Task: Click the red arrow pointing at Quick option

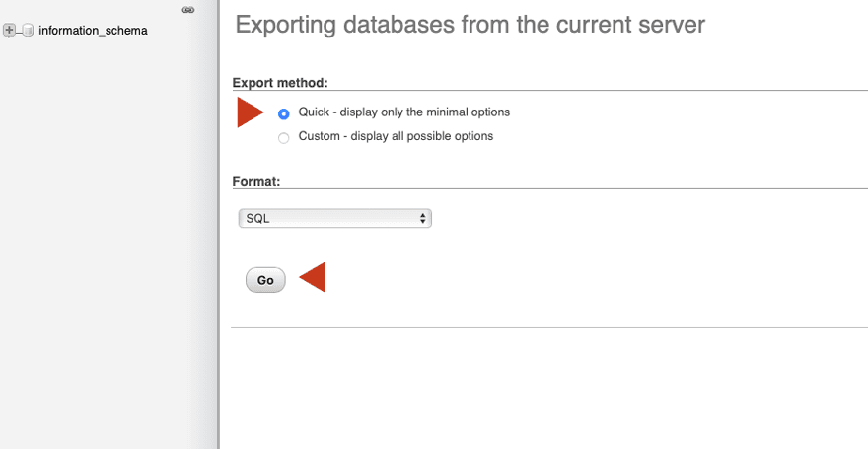Action: tap(250, 112)
